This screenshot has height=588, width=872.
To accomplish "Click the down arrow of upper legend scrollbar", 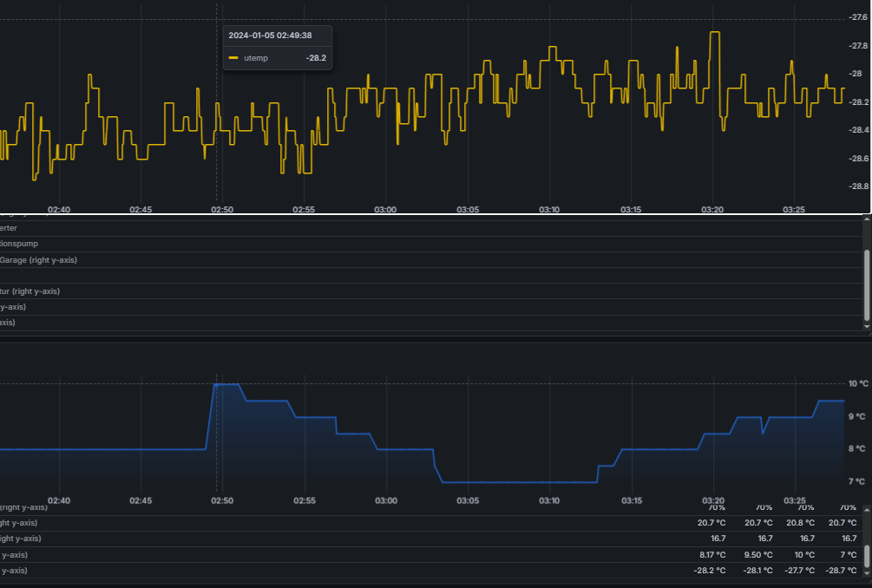I will [865, 325].
